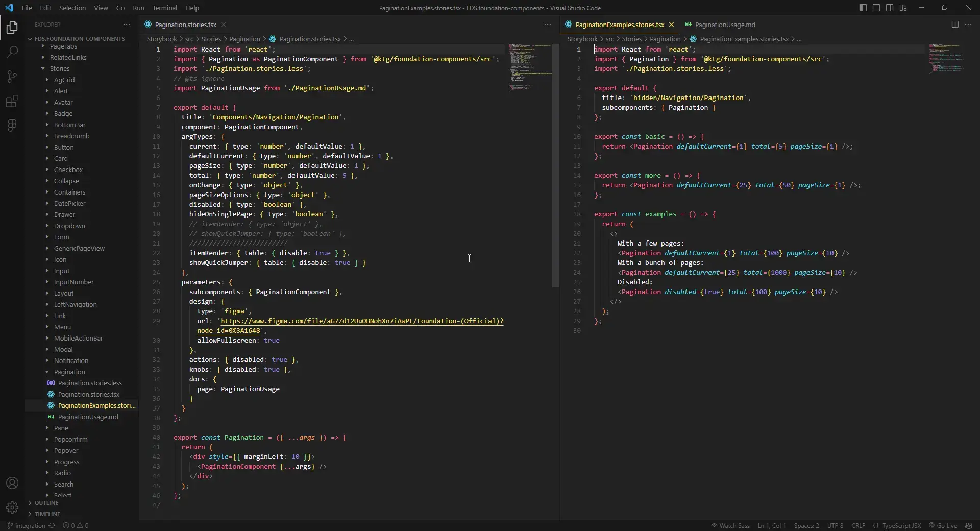Click the split editor right icon

pos(955,25)
